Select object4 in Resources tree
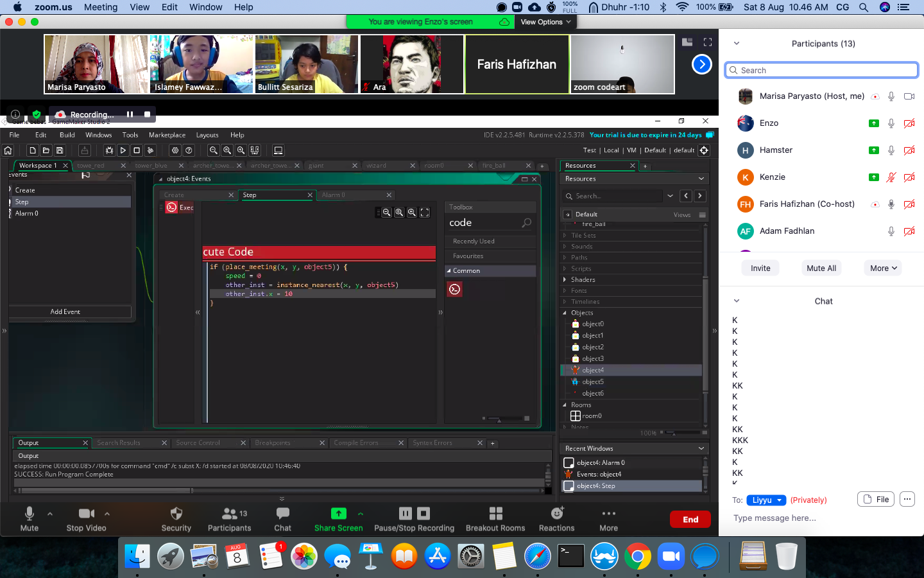The width and height of the screenshot is (924, 578). pos(592,370)
